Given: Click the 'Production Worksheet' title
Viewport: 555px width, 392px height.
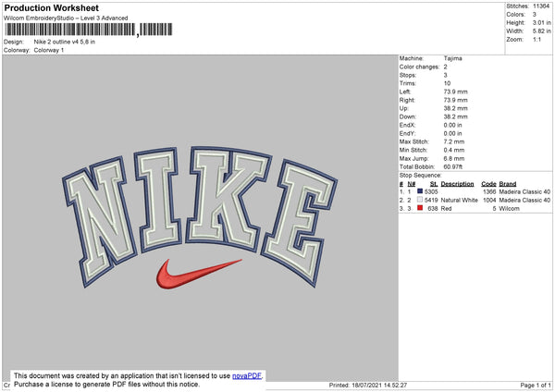Looking at the screenshot, I should tap(51, 7).
